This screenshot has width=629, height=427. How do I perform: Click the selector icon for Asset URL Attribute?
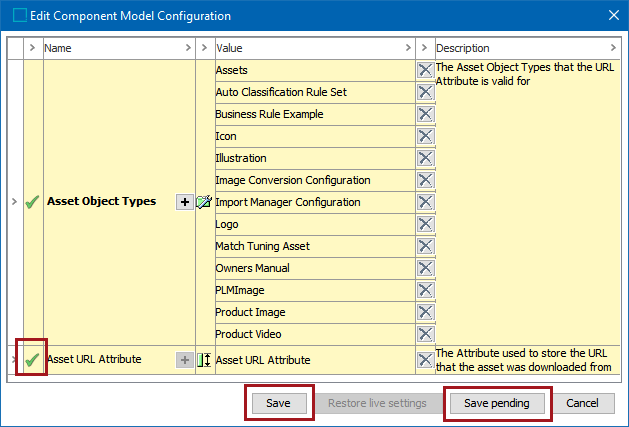click(204, 360)
